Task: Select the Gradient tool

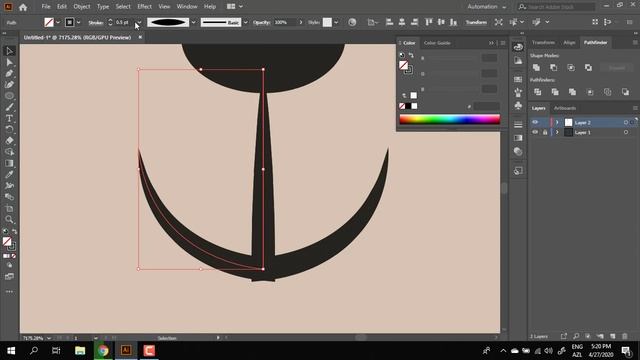Action: coord(9,163)
